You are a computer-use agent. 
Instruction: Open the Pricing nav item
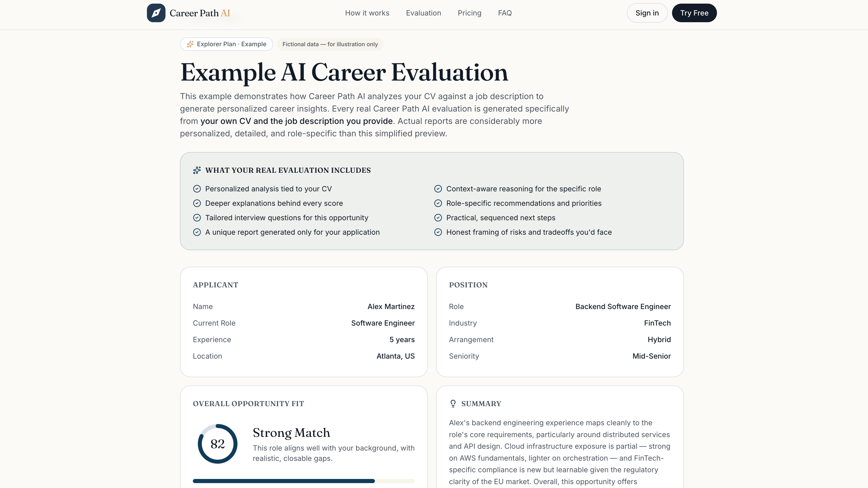[469, 13]
